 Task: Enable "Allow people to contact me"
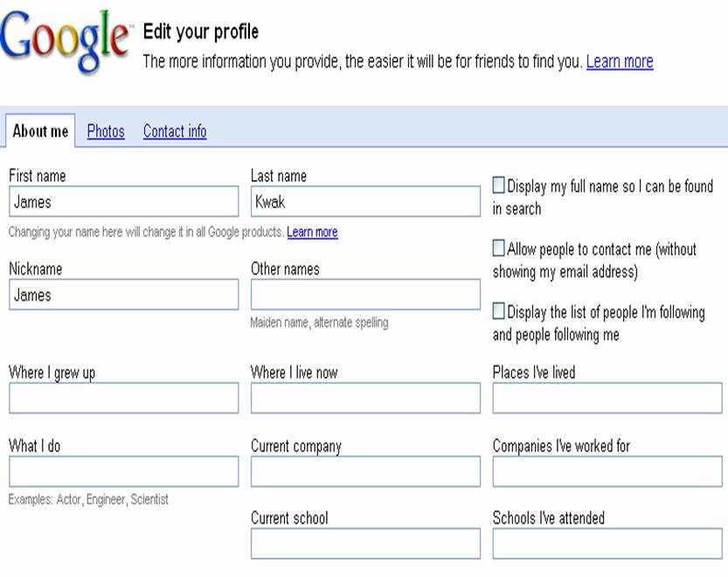(498, 248)
